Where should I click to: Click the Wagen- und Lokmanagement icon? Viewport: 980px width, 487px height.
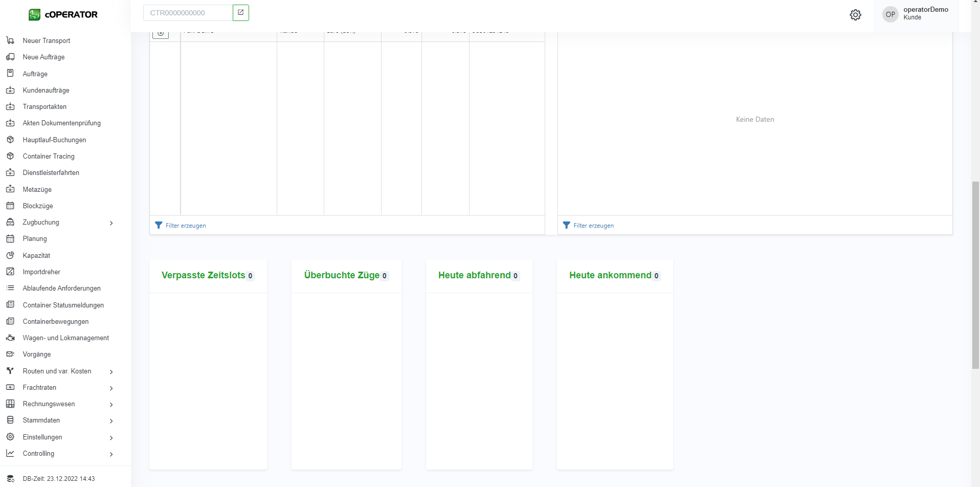pos(10,338)
